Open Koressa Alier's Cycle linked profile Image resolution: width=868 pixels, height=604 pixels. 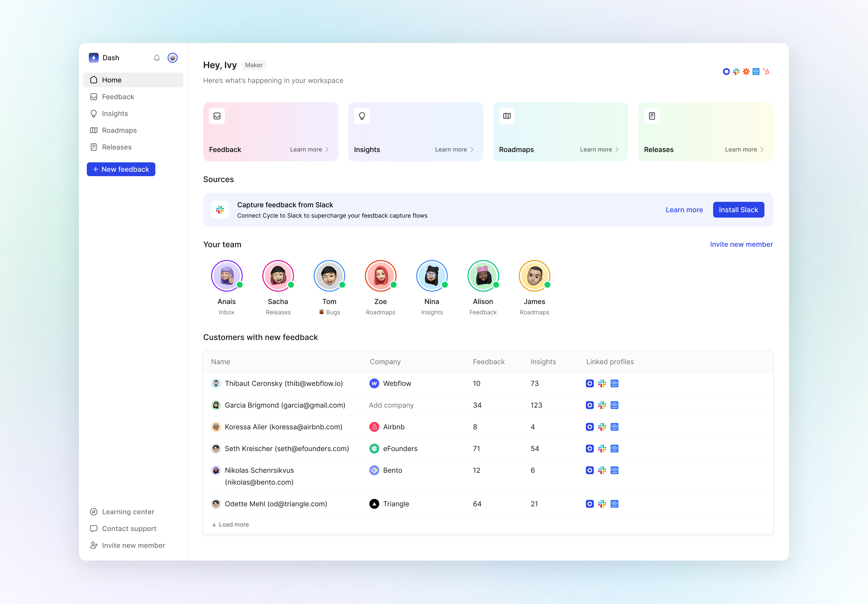589,427
